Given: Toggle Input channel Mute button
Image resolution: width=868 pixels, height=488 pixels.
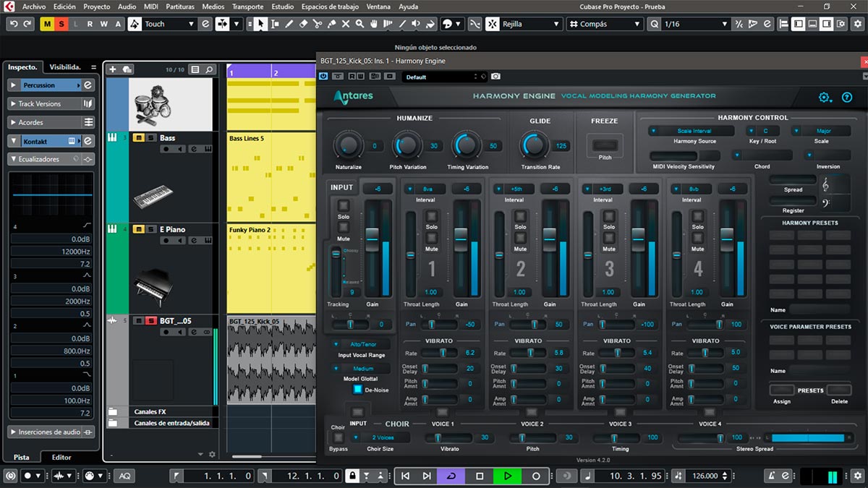Looking at the screenshot, I should [344, 228].
